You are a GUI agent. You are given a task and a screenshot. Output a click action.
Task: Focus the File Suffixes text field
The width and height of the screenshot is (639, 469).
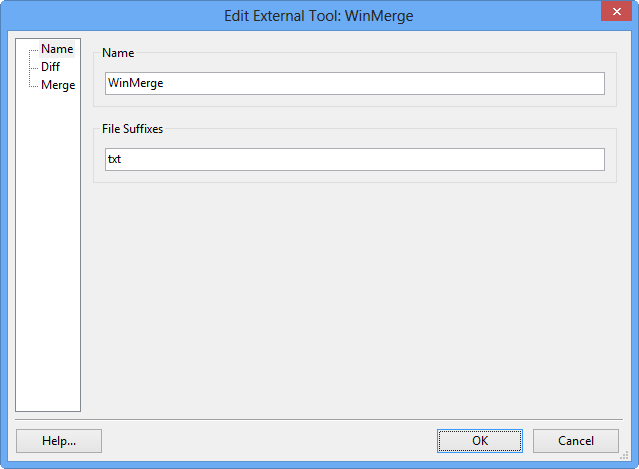point(354,160)
